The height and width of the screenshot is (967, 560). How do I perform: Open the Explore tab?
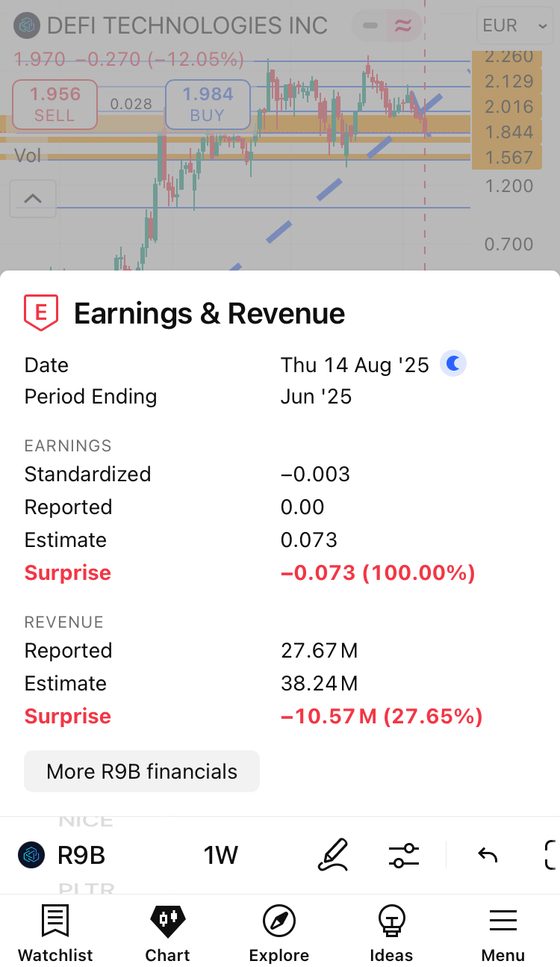pyautogui.click(x=279, y=933)
